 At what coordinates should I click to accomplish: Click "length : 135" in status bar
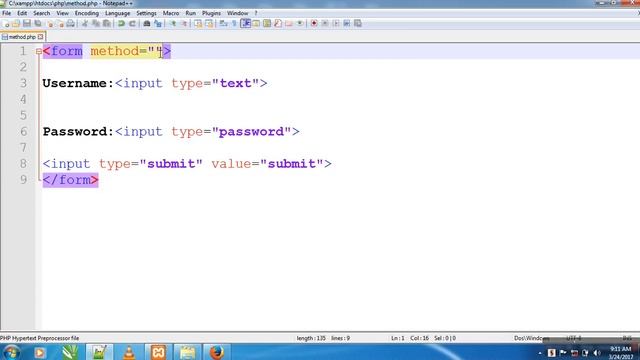point(311,338)
